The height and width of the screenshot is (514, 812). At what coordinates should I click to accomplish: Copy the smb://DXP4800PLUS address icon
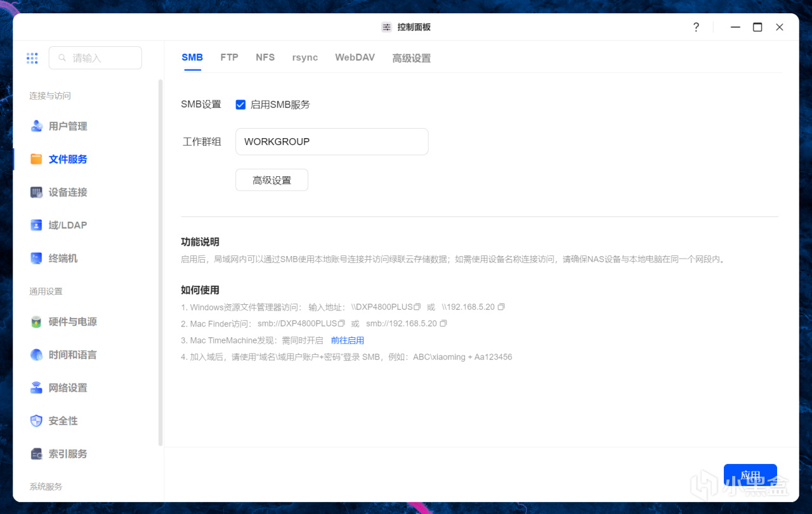[x=341, y=323]
